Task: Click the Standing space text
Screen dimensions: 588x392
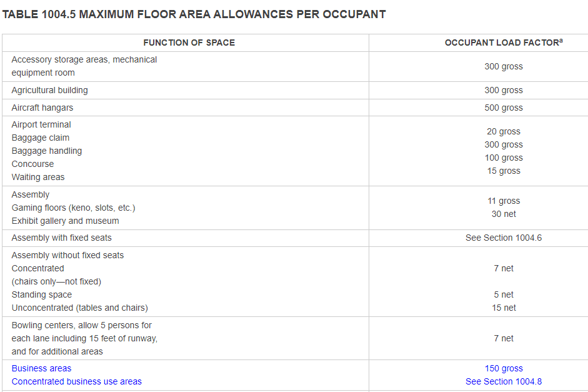Action: (x=41, y=294)
